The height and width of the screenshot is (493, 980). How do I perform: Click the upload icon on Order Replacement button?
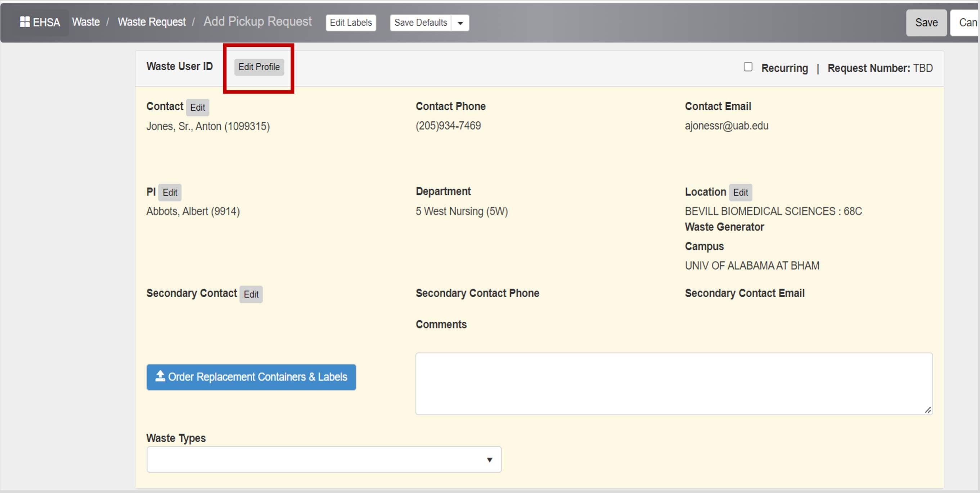point(160,377)
